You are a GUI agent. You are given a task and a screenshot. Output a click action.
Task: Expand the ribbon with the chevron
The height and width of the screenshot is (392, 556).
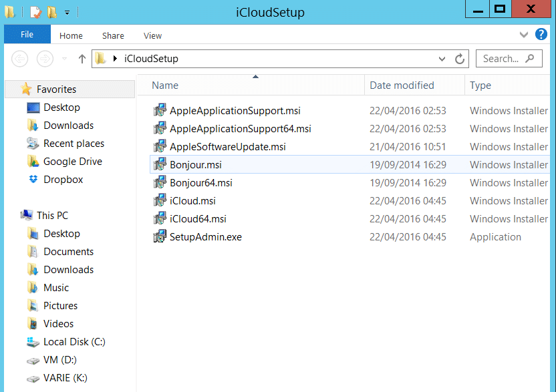(524, 35)
